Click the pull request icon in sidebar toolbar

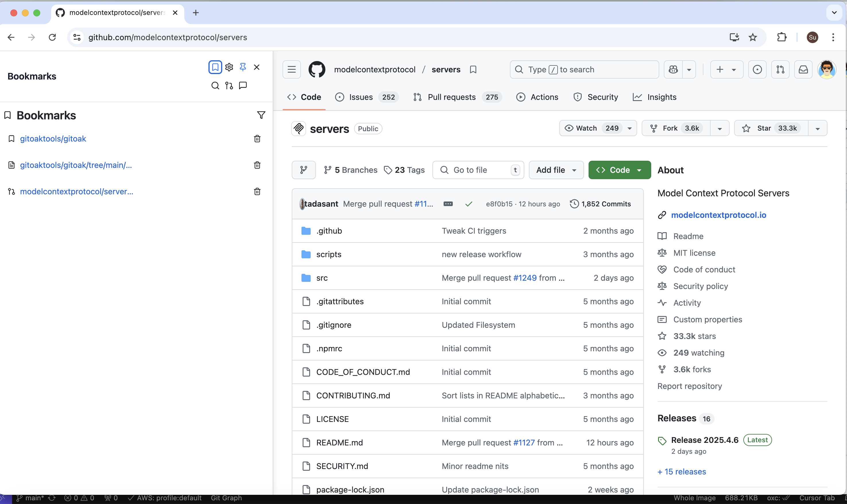[229, 86]
